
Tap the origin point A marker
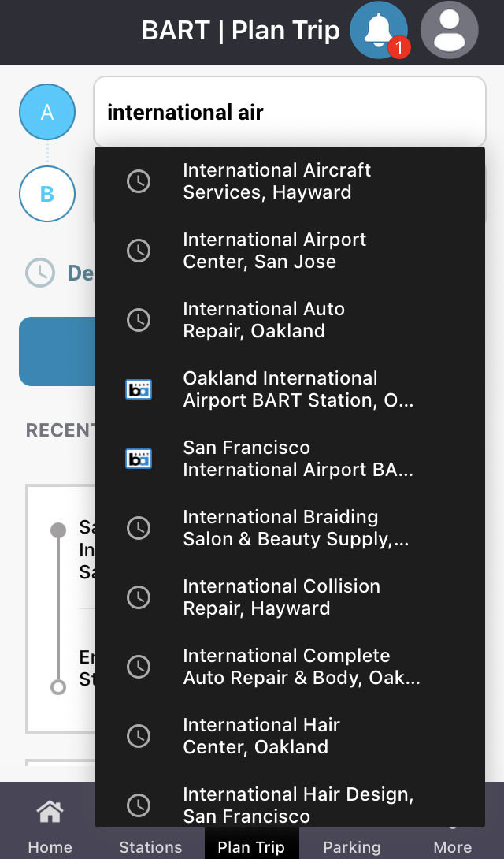[x=47, y=112]
